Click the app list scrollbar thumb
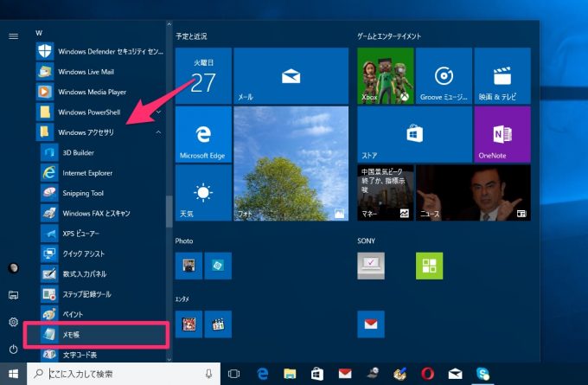Image resolution: width=588 pixels, height=385 pixels. (x=169, y=211)
